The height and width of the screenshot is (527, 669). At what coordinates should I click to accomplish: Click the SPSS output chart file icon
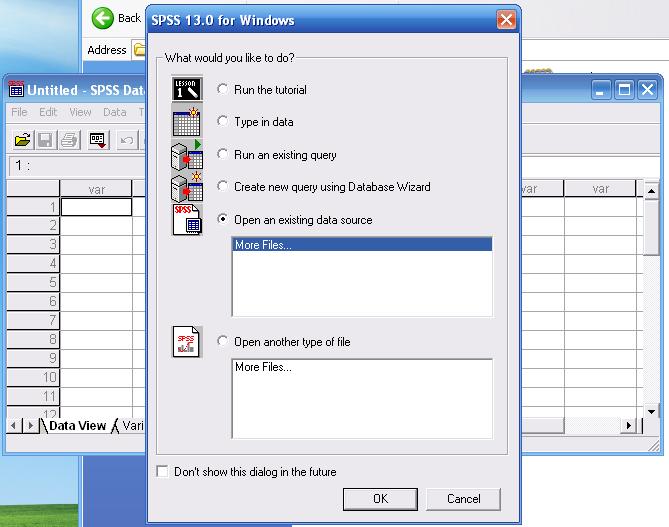click(x=187, y=342)
